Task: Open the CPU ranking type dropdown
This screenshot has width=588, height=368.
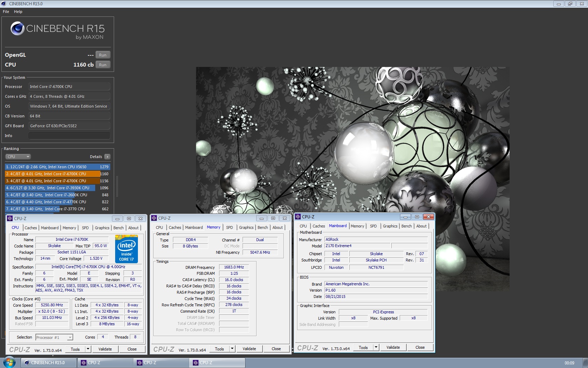Action: [x=18, y=157]
